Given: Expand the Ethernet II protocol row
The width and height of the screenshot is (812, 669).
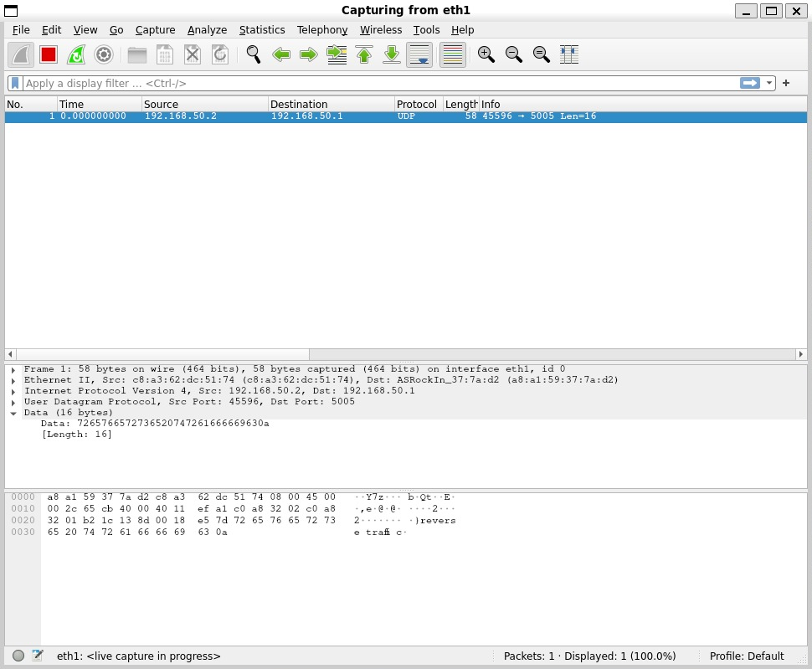Looking at the screenshot, I should [x=13, y=379].
